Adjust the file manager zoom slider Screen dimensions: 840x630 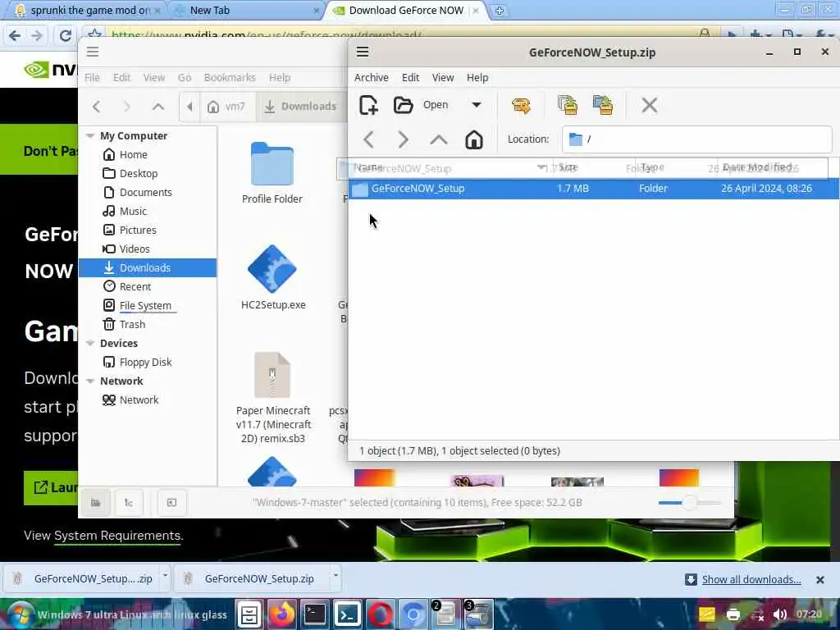(689, 503)
